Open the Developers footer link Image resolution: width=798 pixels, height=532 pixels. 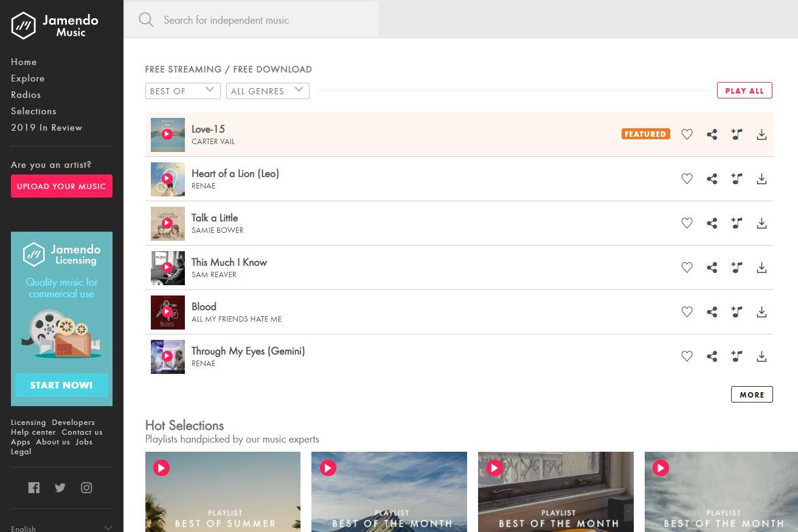point(73,423)
